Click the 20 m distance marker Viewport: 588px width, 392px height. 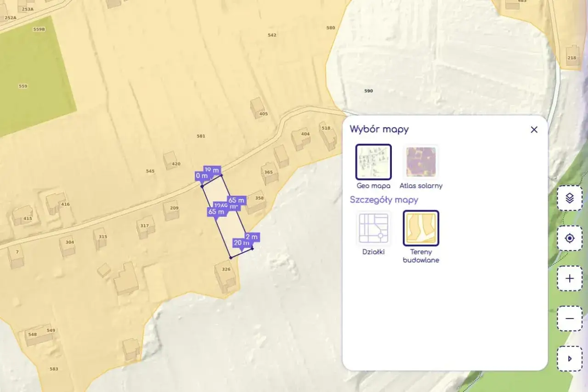240,242
